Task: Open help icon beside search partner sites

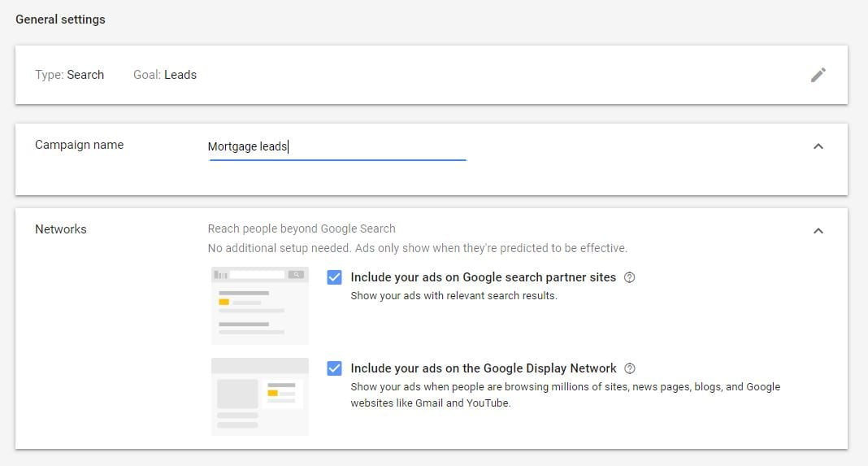Action: (629, 277)
